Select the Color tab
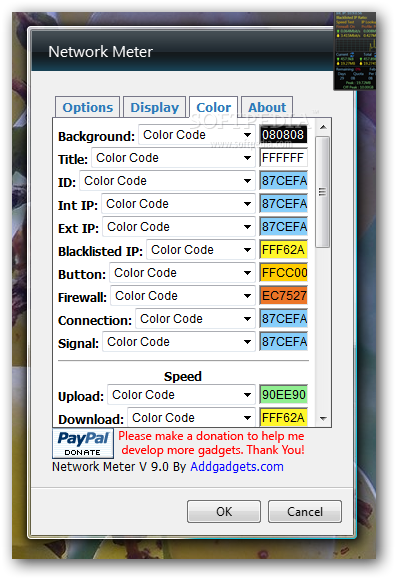The width and height of the screenshot is (396, 579). pyautogui.click(x=214, y=107)
